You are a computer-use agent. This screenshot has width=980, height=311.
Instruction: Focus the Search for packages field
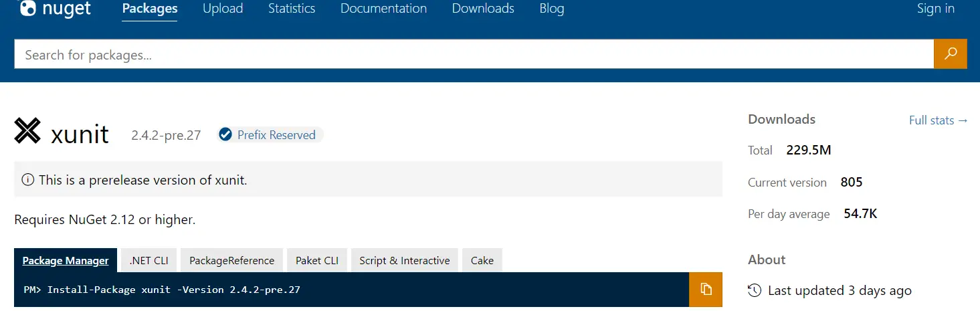point(468,55)
